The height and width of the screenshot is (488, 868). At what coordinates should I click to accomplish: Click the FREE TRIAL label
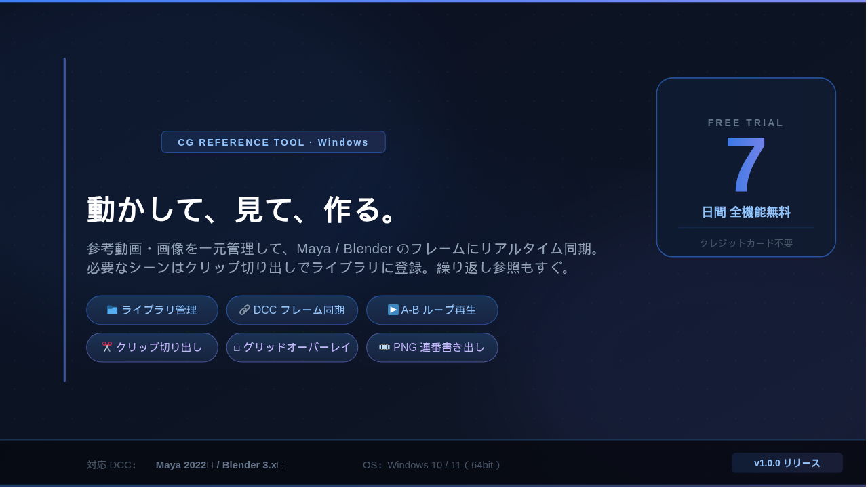(x=746, y=123)
